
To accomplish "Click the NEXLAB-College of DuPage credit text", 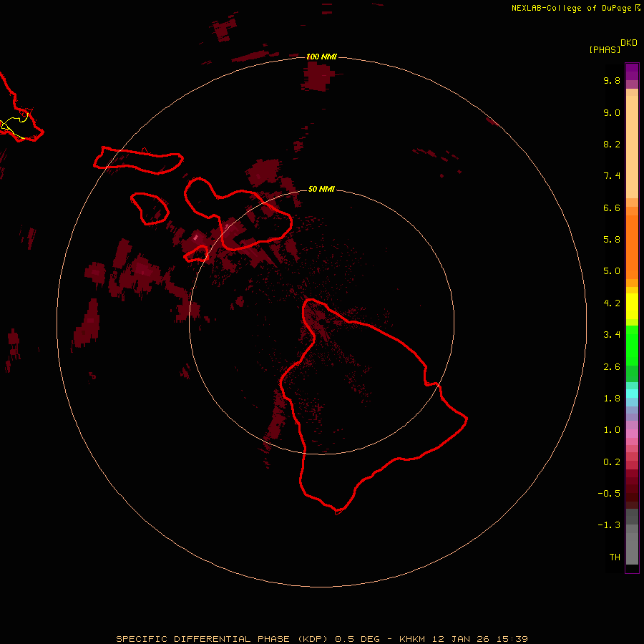I will click(x=571, y=8).
